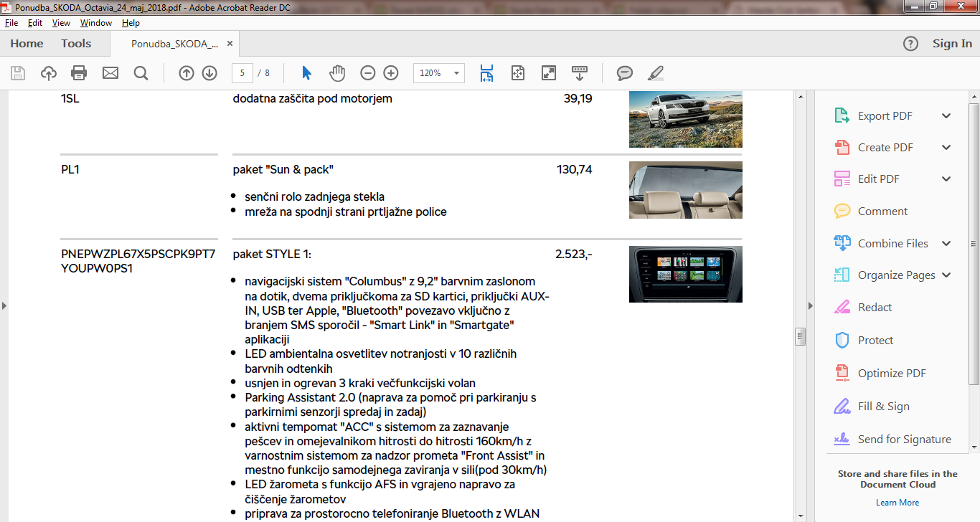
Task: Open the Combine Files tool
Action: (892, 244)
